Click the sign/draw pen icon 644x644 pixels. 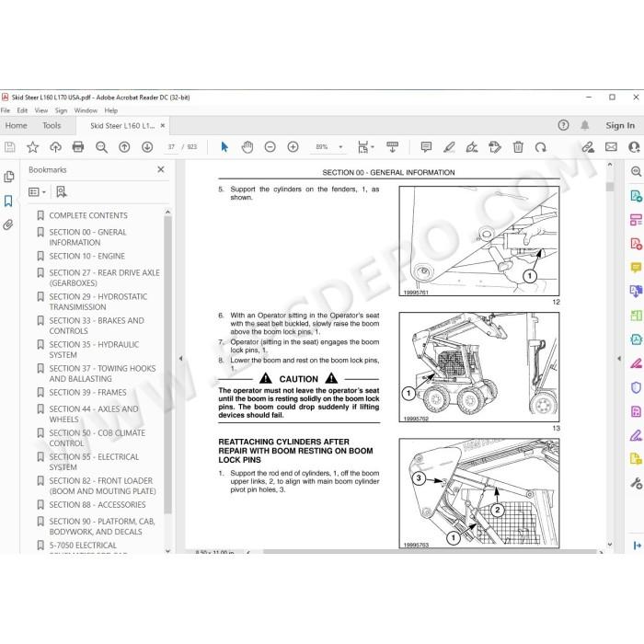472,146
